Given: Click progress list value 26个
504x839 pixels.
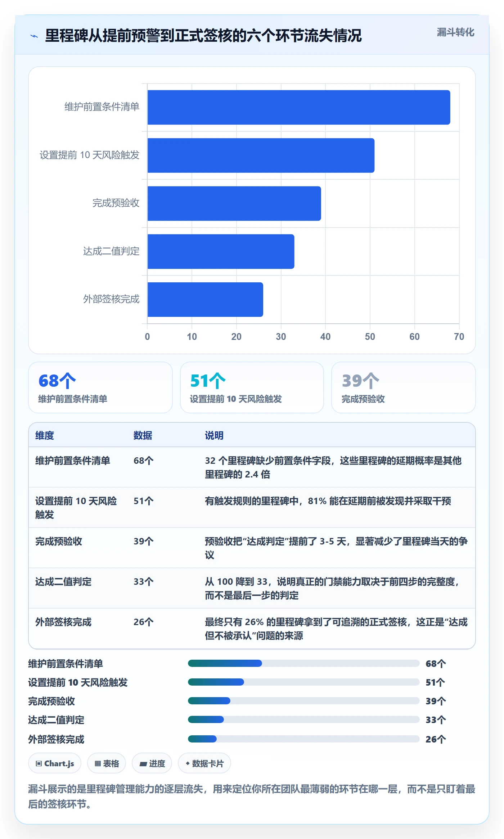Looking at the screenshot, I should (x=436, y=739).
